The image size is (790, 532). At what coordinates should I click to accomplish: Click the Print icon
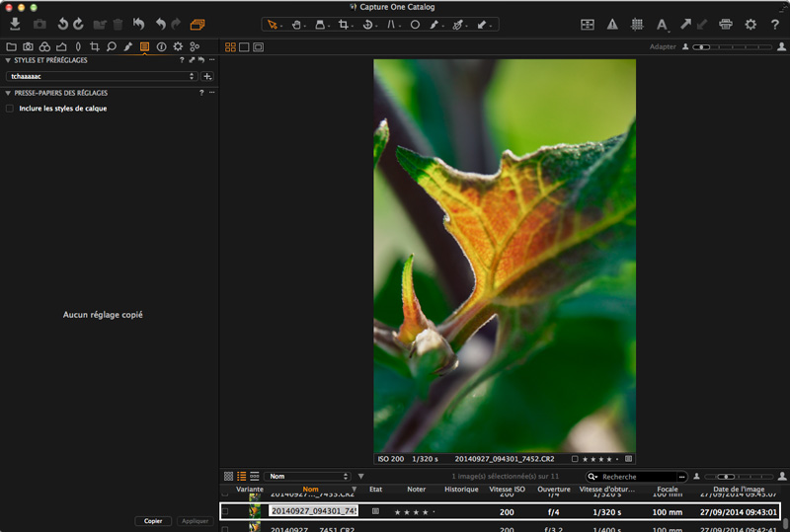click(726, 24)
